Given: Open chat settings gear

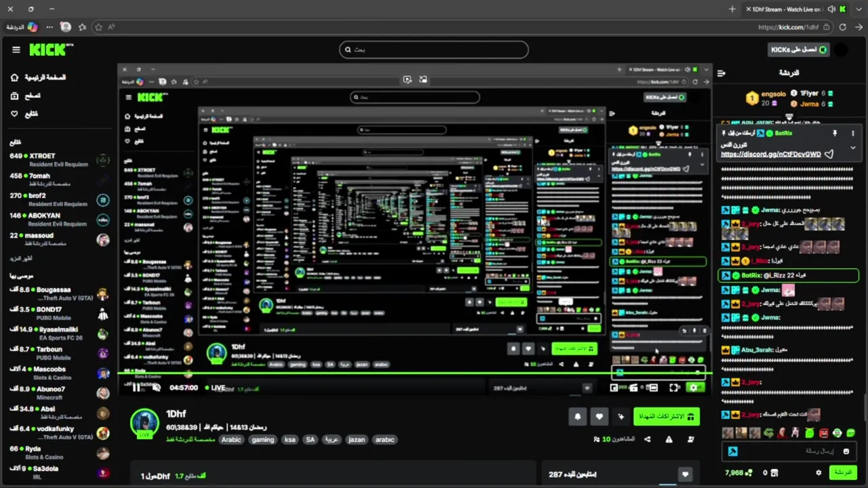Looking at the screenshot, I should coord(818,472).
